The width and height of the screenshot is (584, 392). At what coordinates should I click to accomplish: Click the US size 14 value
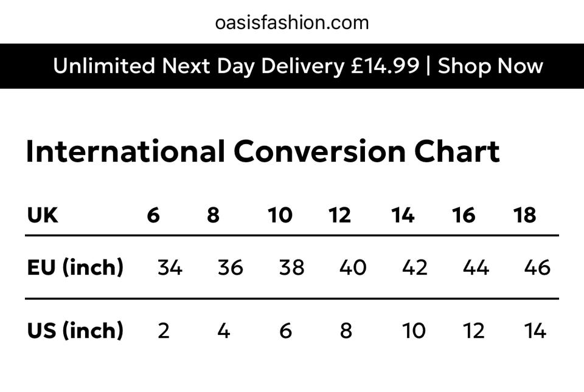[535, 331]
